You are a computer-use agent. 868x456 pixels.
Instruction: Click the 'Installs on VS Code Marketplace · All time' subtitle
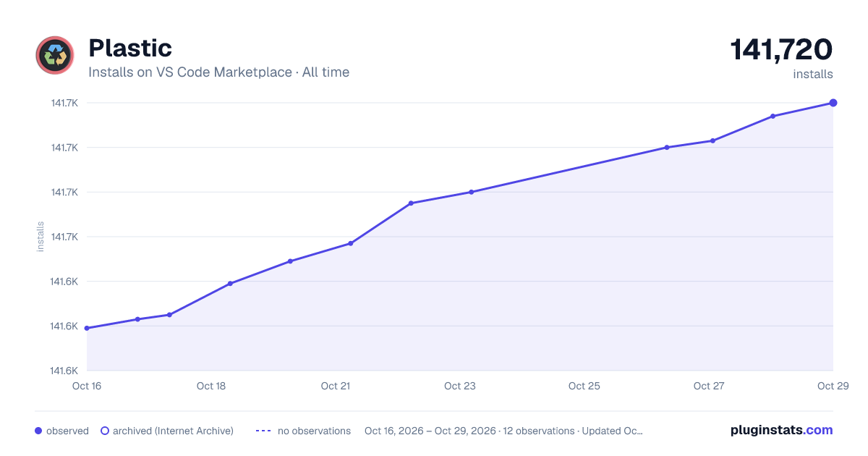(218, 72)
